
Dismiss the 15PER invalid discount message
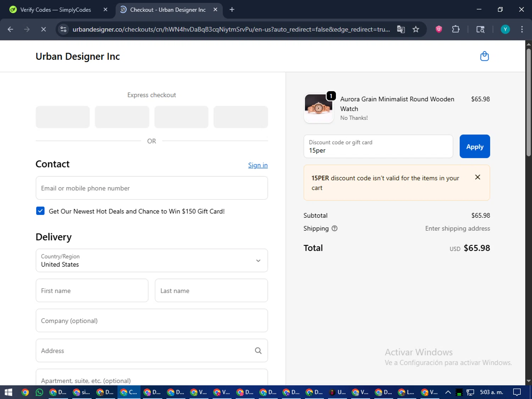pos(477,177)
